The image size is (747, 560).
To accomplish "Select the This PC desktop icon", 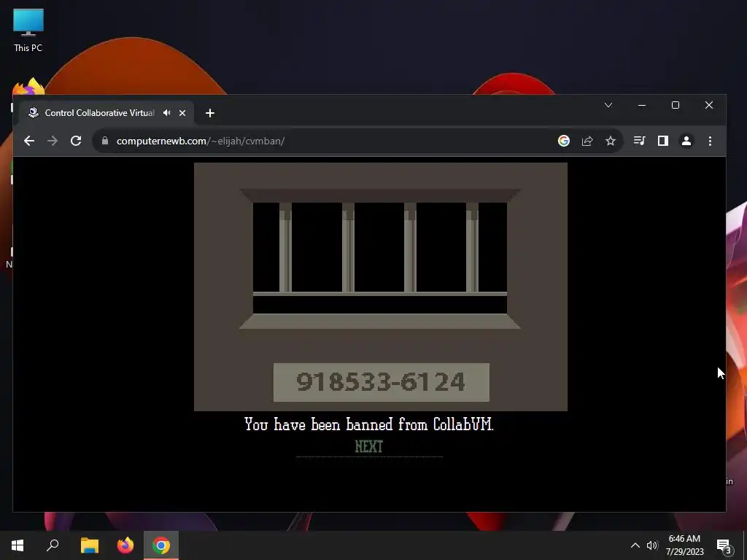I will click(x=28, y=31).
